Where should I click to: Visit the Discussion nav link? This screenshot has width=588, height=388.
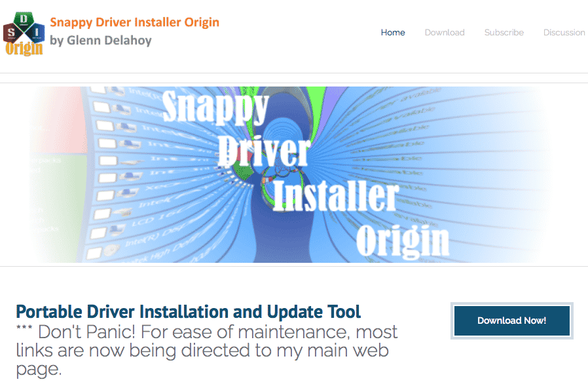click(564, 33)
